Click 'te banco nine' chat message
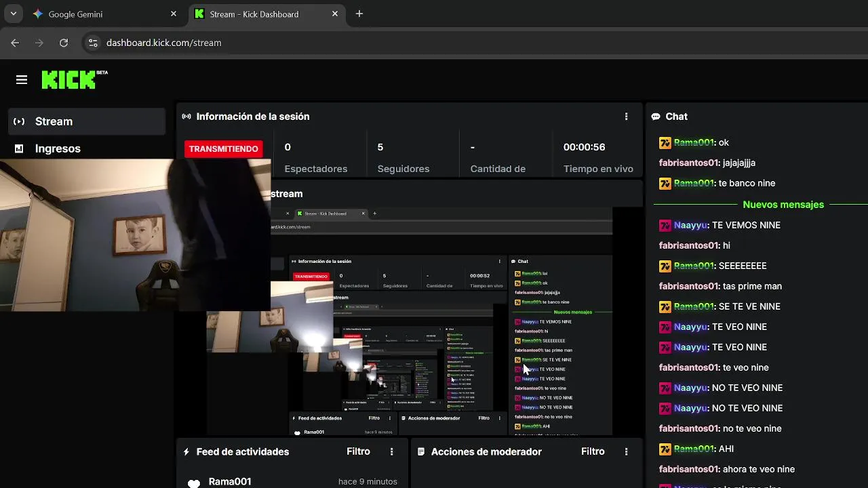 point(747,183)
